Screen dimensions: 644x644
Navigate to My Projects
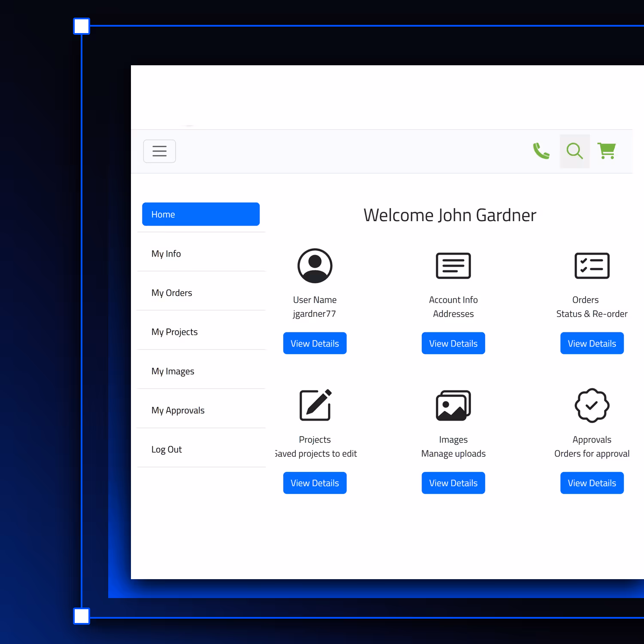coord(174,331)
